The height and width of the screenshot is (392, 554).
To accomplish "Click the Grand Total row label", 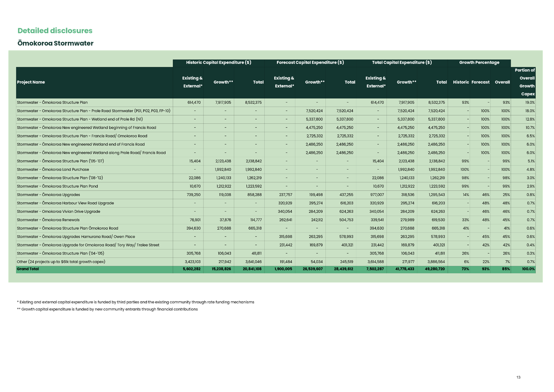I will click(x=28, y=269).
